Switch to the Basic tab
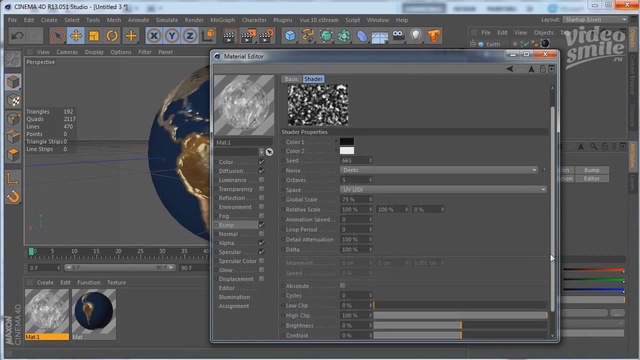This screenshot has height=360, width=640. point(291,79)
